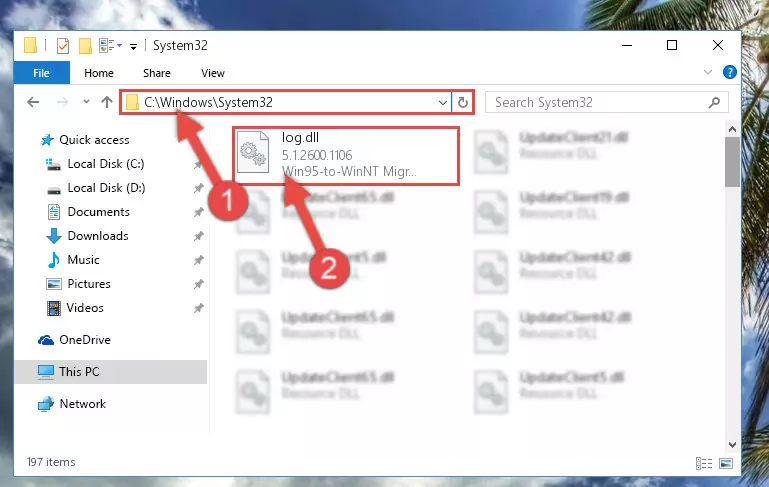
Task: Click the address bar path C:\Windows\System32
Action: pyautogui.click(x=208, y=102)
